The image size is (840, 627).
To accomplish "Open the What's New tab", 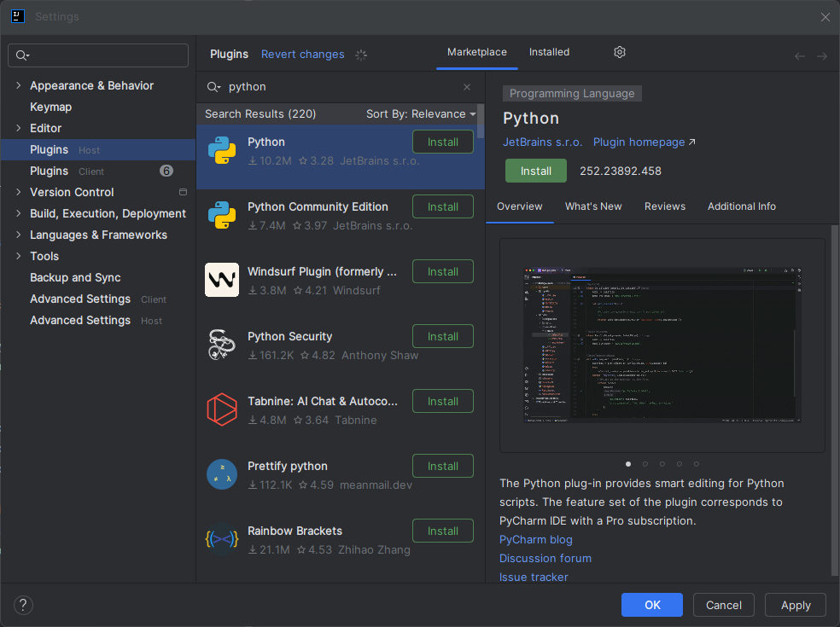I will (593, 206).
